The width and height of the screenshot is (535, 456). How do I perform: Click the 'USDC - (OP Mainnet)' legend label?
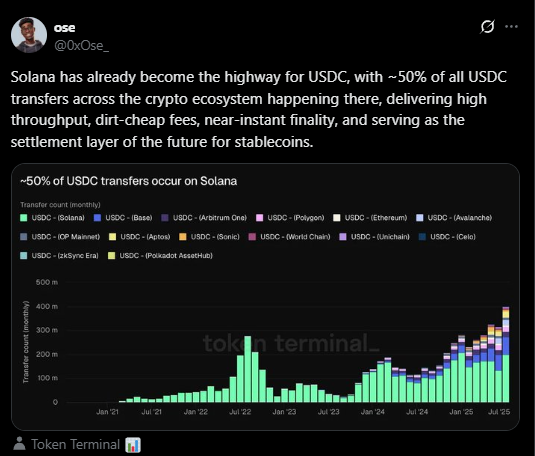[x=66, y=237]
